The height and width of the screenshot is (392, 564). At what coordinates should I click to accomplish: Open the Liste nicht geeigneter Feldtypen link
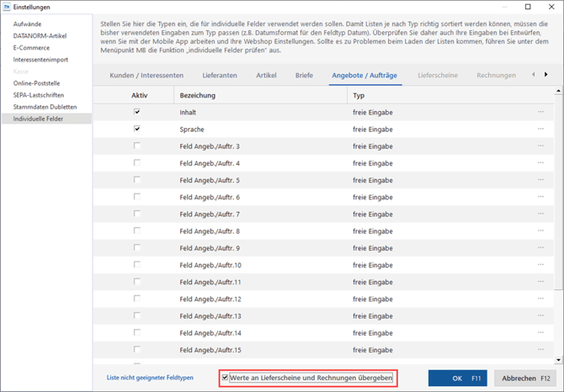[x=150, y=379]
